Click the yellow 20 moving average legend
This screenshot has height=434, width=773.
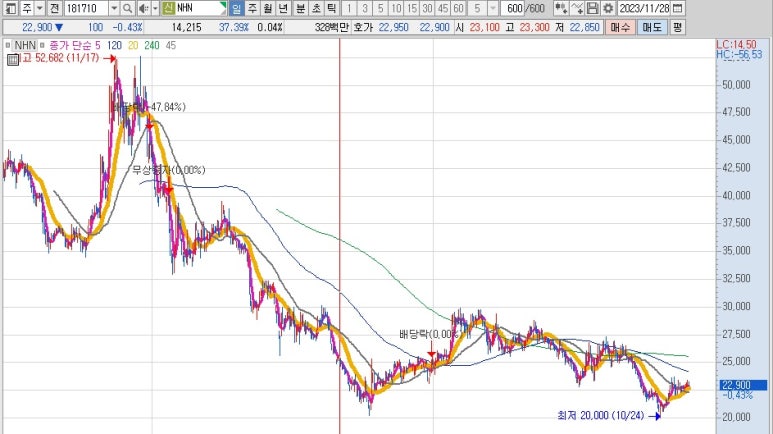pos(133,45)
